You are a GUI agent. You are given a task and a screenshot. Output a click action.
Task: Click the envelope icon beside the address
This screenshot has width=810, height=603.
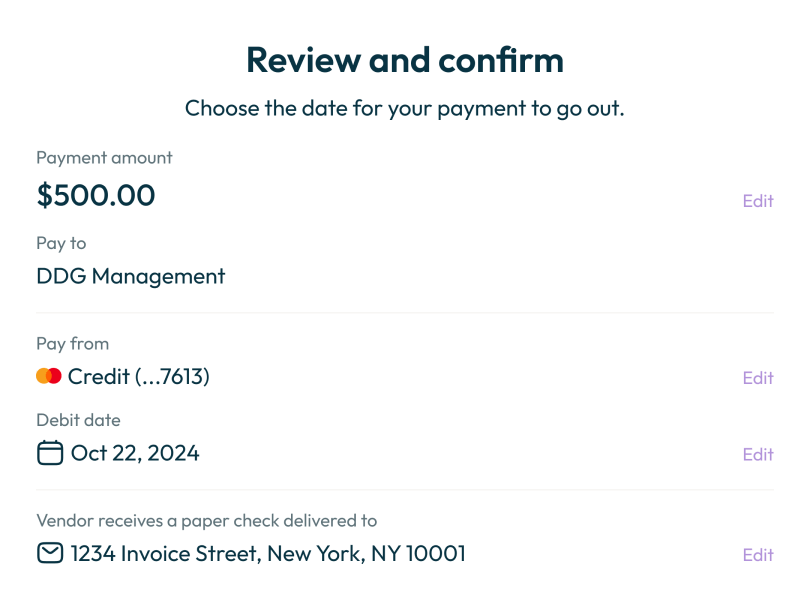click(x=50, y=553)
